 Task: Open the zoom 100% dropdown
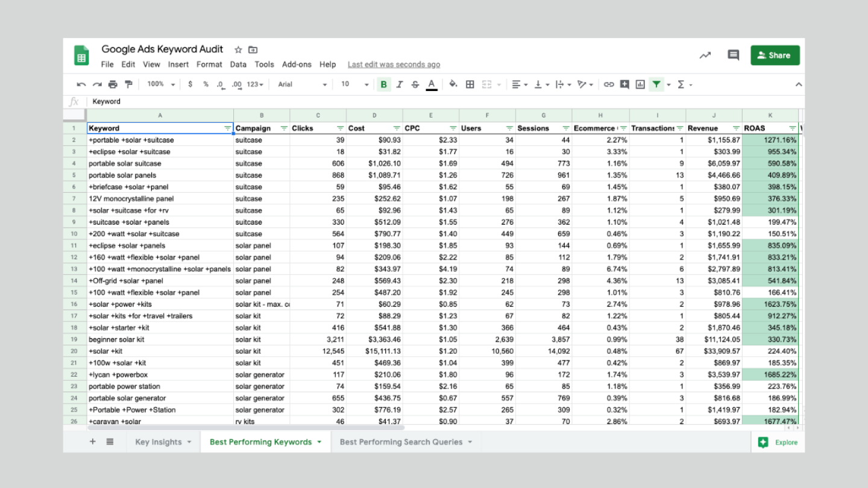click(x=161, y=84)
